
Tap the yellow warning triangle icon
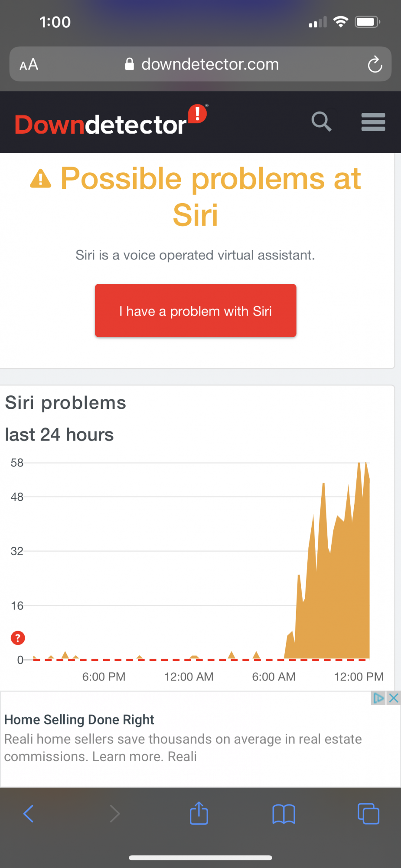click(41, 178)
